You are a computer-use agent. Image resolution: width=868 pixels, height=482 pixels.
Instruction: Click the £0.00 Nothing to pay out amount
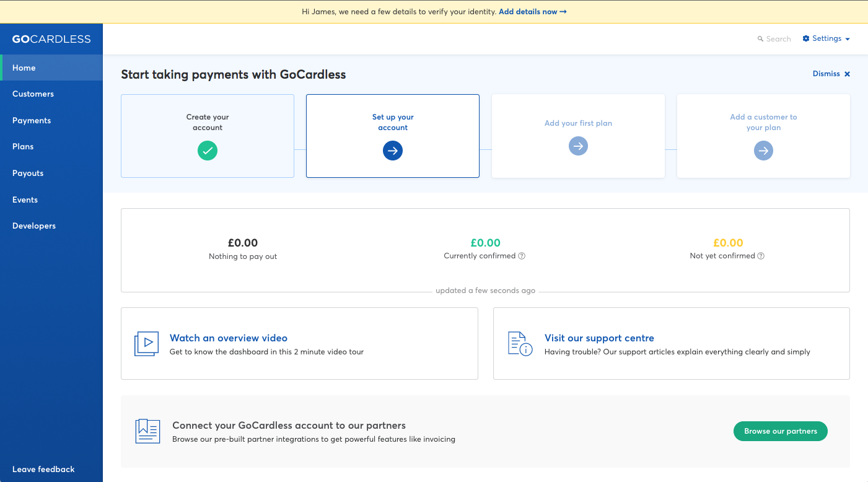pos(243,243)
